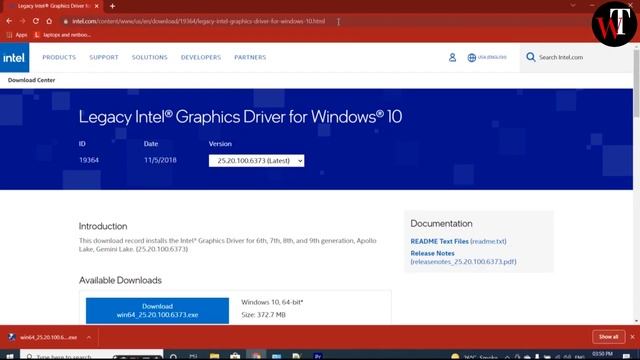The width and height of the screenshot is (640, 360).
Task: Click the Documentation heading
Action: (441, 224)
